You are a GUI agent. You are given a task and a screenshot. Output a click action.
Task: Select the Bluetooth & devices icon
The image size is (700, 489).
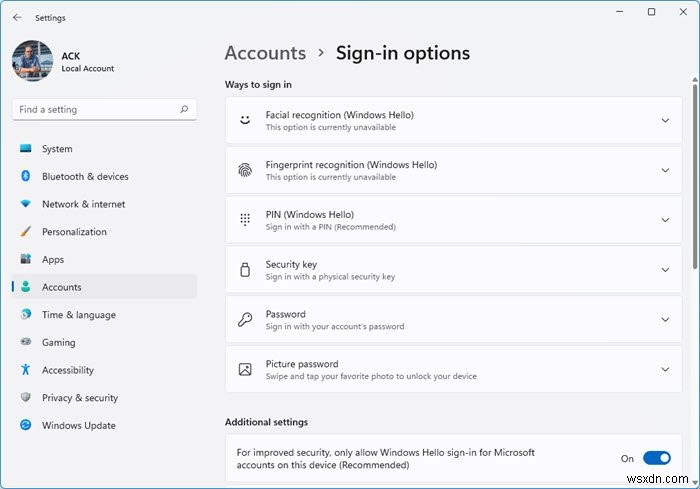[x=26, y=177]
